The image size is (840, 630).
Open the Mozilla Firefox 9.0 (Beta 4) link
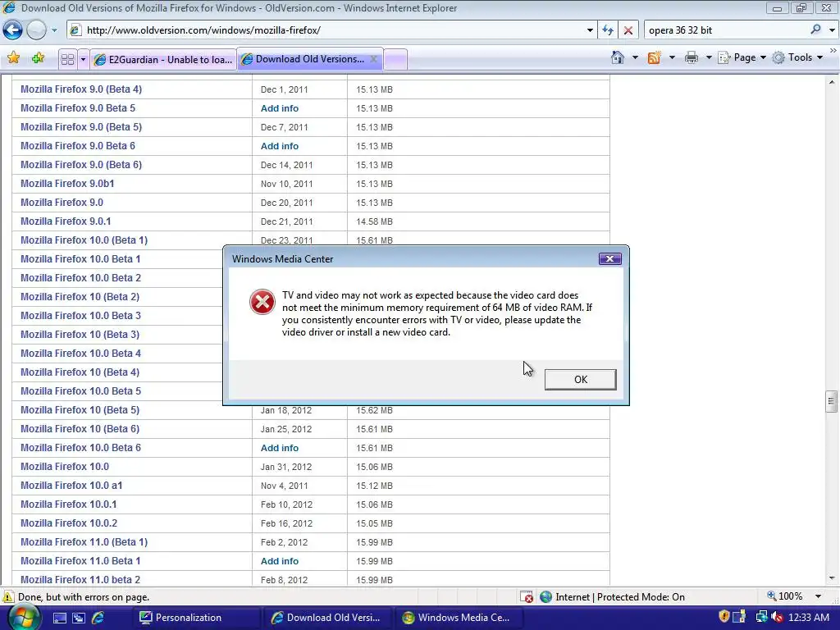(81, 89)
